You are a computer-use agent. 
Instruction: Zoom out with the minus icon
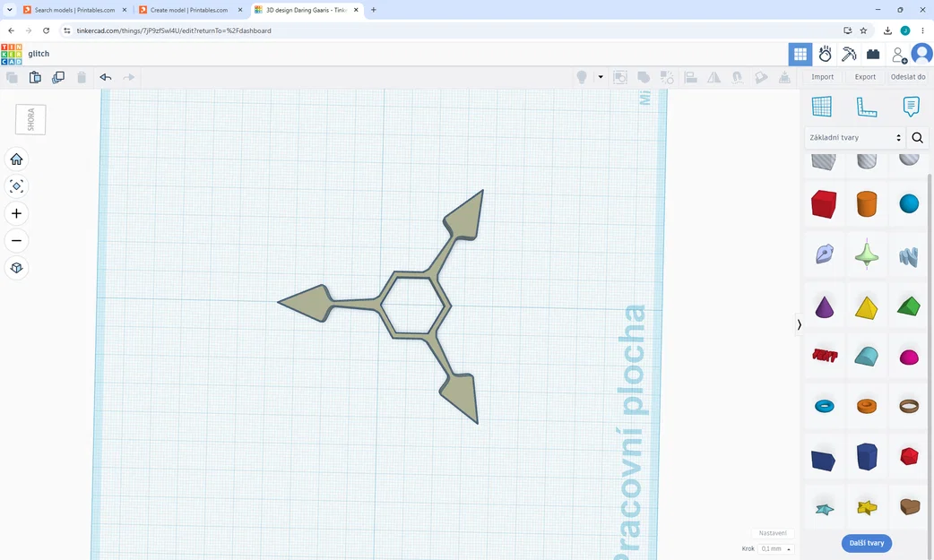[x=17, y=241]
